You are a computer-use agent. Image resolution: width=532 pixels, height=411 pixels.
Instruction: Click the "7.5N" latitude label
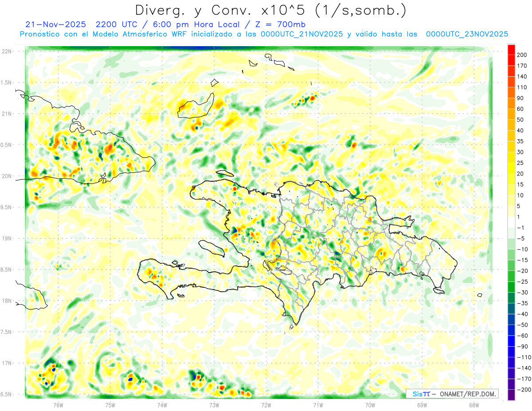click(x=6, y=332)
